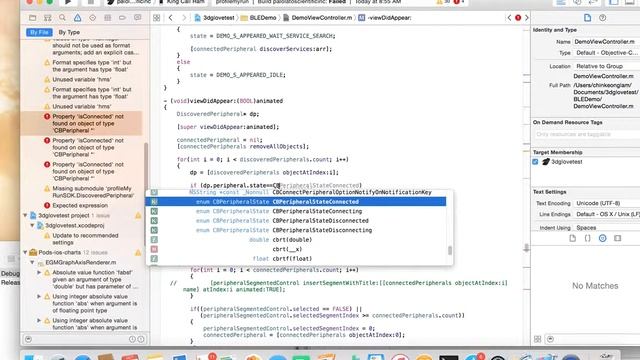Collapse the Pods-ios-charts issues group
The height and width of the screenshot is (360, 640).
point(25,252)
